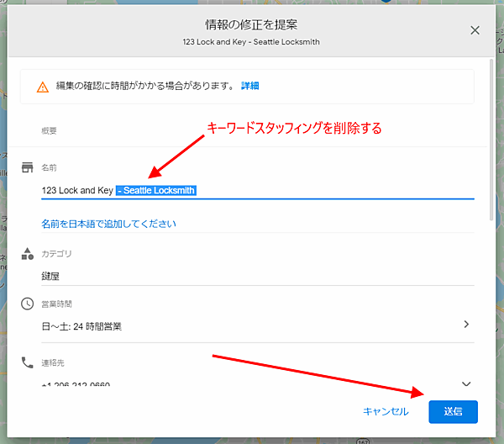Image resolution: width=504 pixels, height=444 pixels.
Task: Click the 情報の修正を提案 dialog title
Action: point(251,24)
